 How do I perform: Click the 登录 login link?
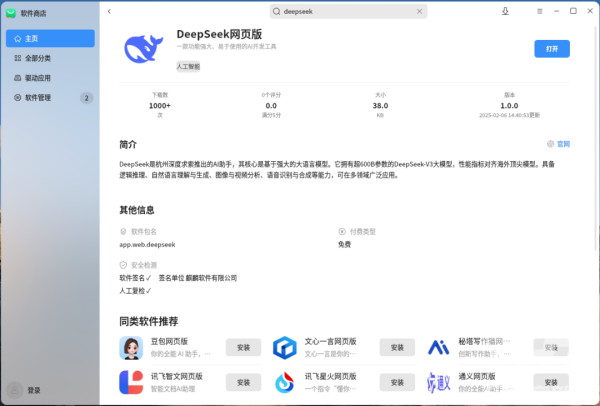(x=34, y=390)
